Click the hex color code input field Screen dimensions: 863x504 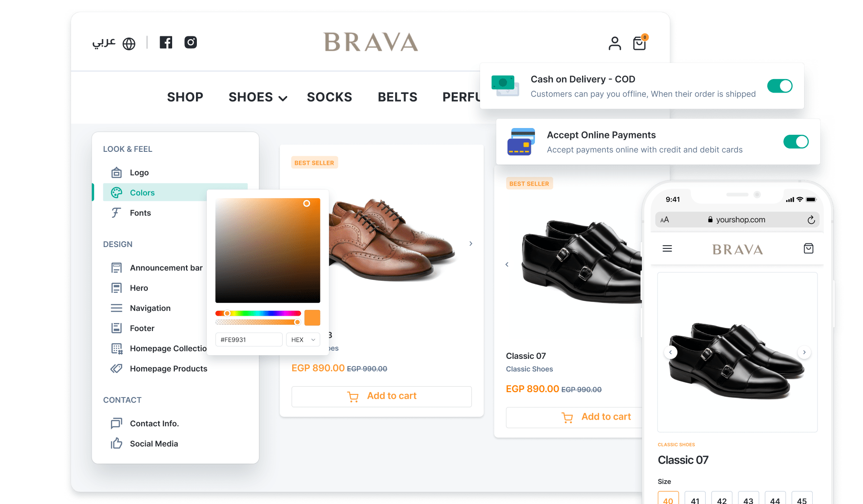click(x=248, y=340)
